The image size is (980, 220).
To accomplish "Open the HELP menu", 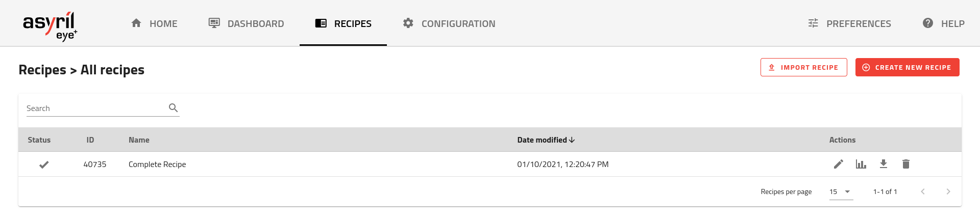I will [x=943, y=23].
